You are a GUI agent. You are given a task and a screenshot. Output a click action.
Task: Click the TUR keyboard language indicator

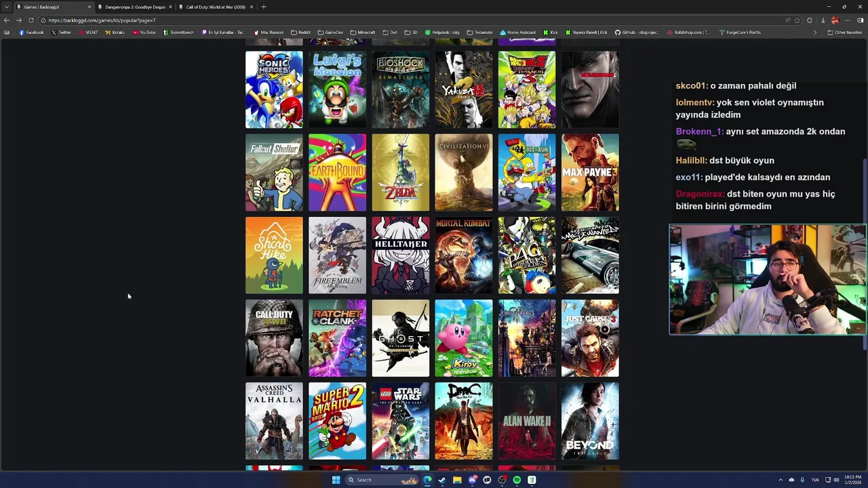coord(815,480)
